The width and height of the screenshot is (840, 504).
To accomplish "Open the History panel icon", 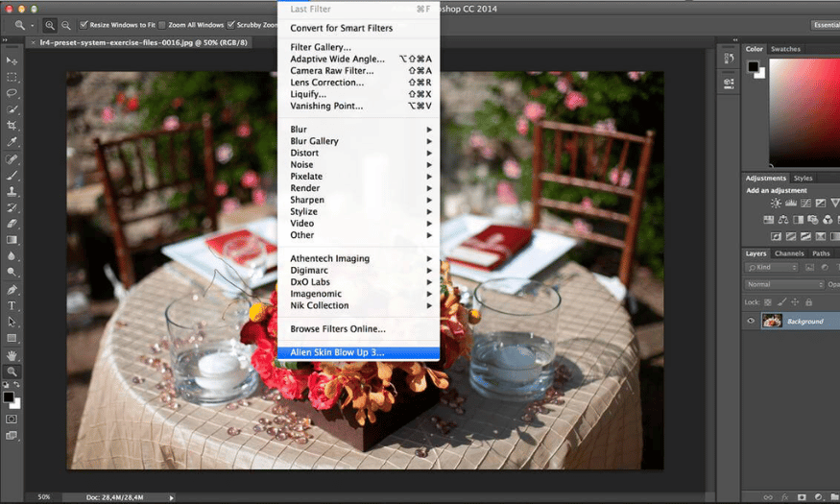I will [x=729, y=59].
